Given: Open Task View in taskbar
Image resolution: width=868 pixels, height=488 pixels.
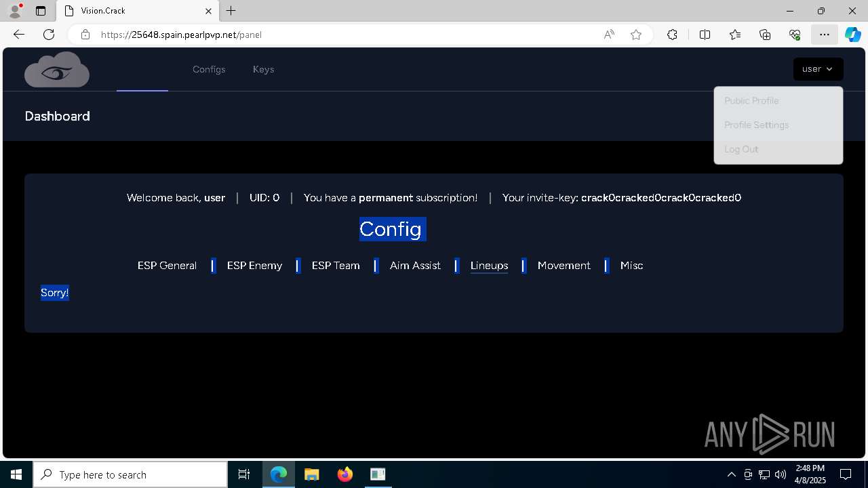Looking at the screenshot, I should pos(244,474).
